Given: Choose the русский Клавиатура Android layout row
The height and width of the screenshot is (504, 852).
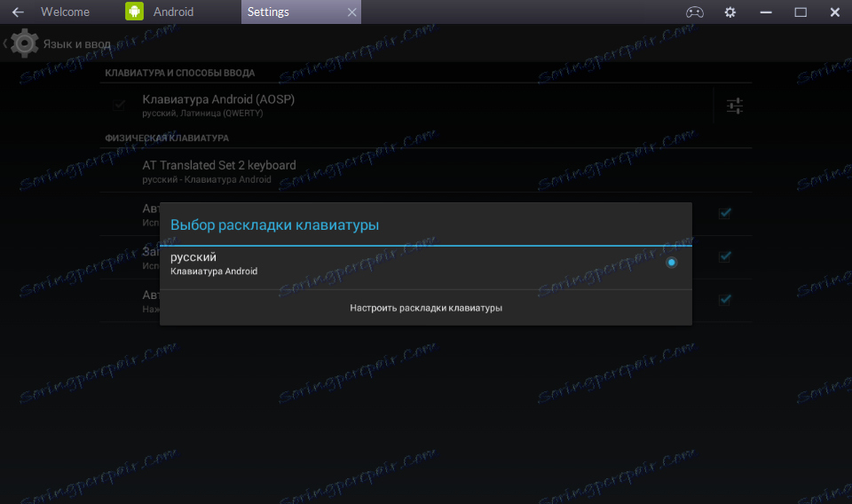Looking at the screenshot, I should pyautogui.click(x=425, y=268).
